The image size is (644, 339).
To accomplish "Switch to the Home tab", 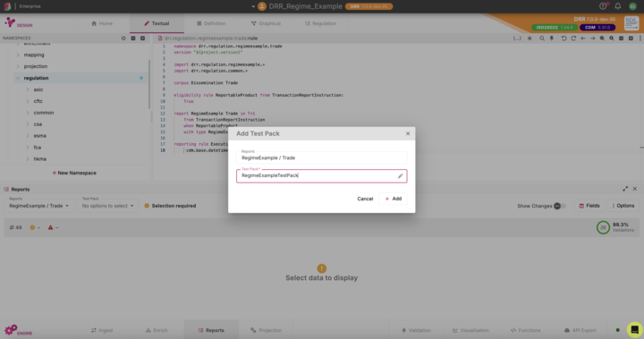I will click(x=102, y=23).
